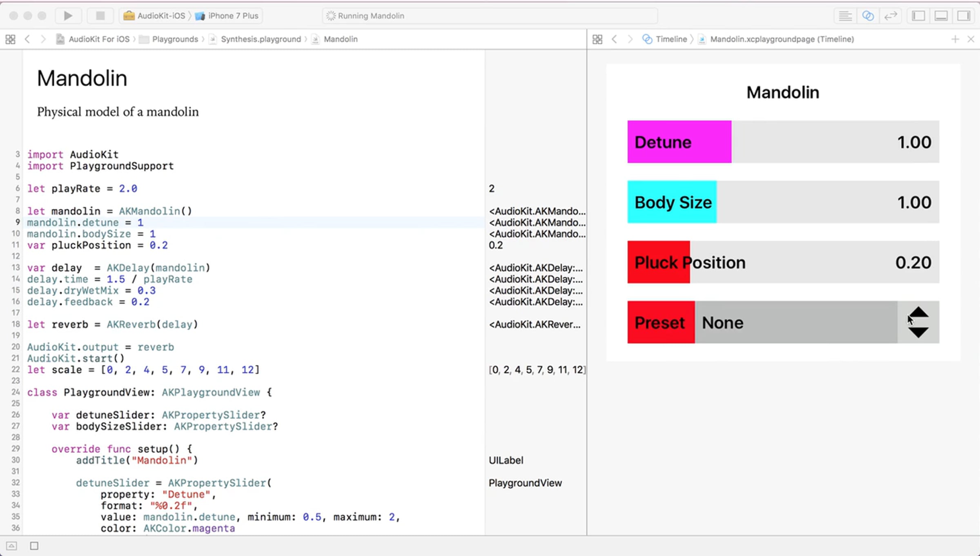Select the Synthesis.playground breadcrumb item
980x556 pixels.
click(x=261, y=39)
